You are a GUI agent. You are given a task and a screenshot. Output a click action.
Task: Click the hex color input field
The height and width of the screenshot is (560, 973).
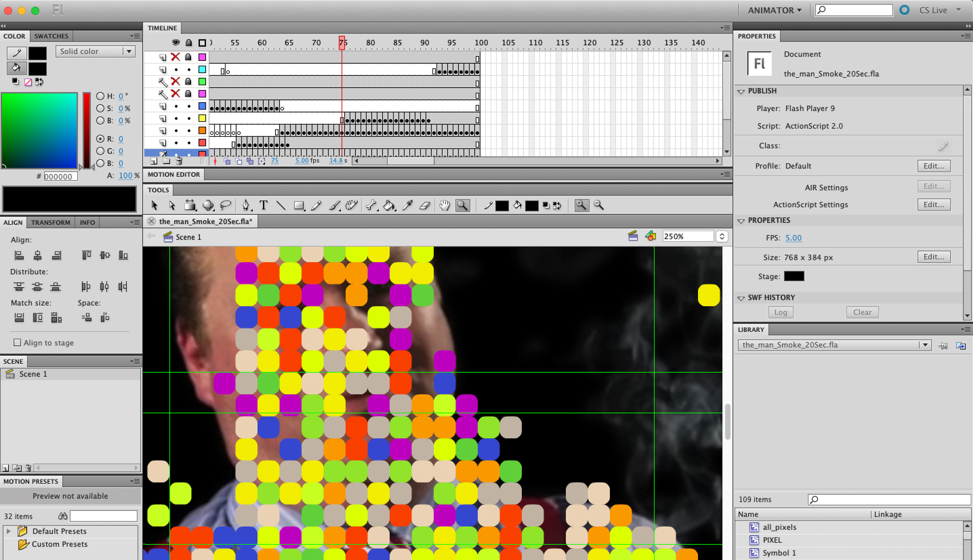(60, 177)
